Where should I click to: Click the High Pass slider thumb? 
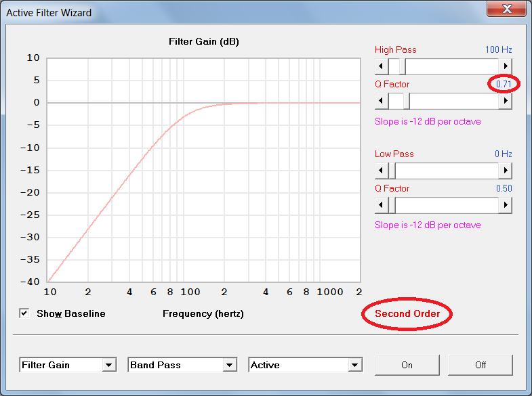403,66
